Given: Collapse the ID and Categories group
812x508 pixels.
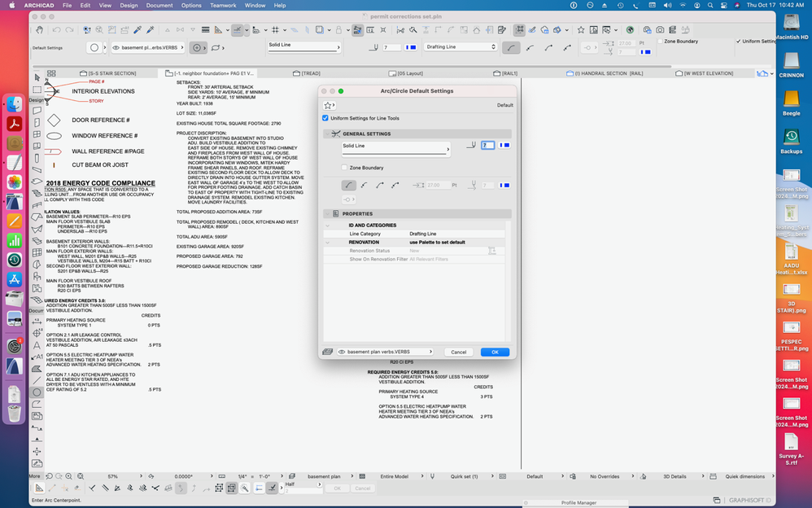Looking at the screenshot, I should (328, 226).
